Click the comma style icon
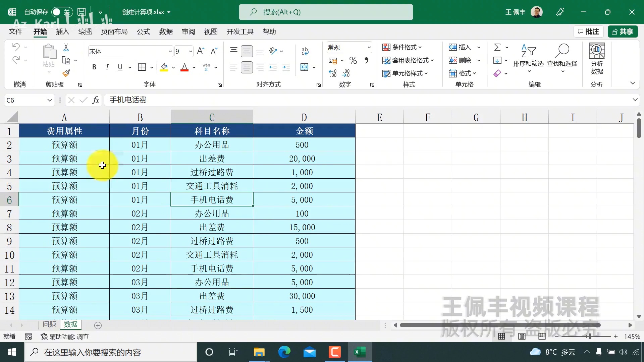Viewport: 644px width, 362px height. coord(367,60)
